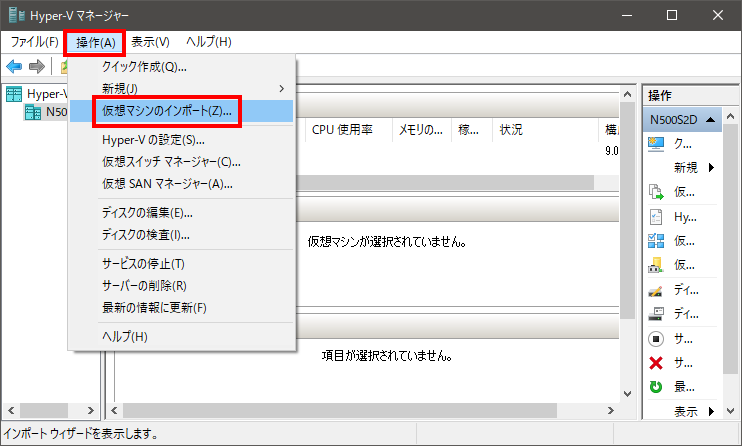This screenshot has width=742, height=446.
Task: Close the Hyper-V Manager window
Action: point(717,15)
